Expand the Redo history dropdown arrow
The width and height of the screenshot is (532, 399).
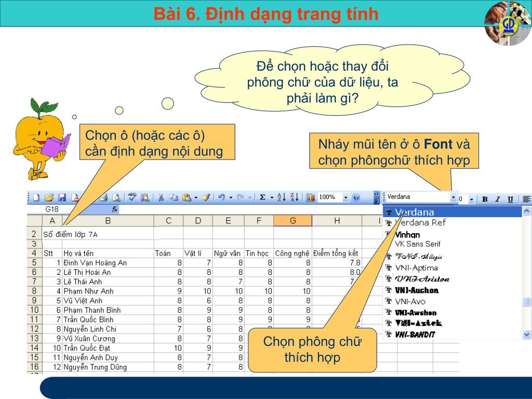pyautogui.click(x=250, y=197)
